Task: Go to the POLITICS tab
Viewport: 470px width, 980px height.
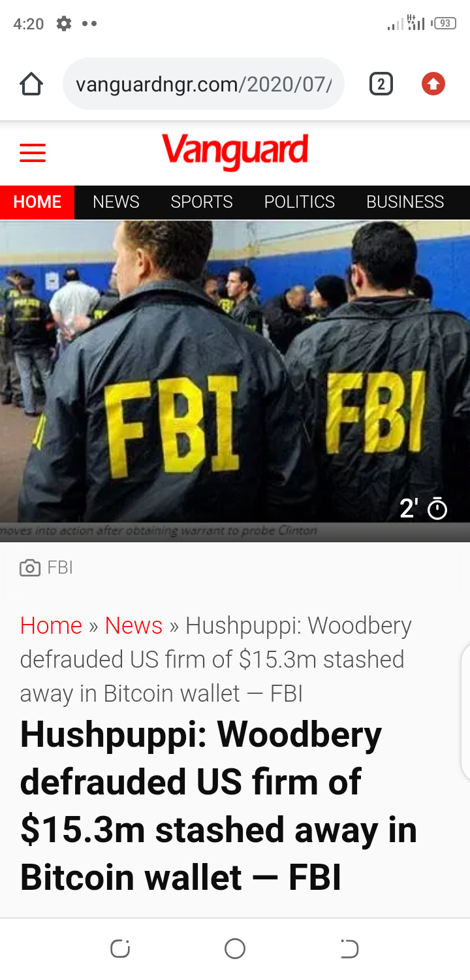Action: pyautogui.click(x=300, y=202)
